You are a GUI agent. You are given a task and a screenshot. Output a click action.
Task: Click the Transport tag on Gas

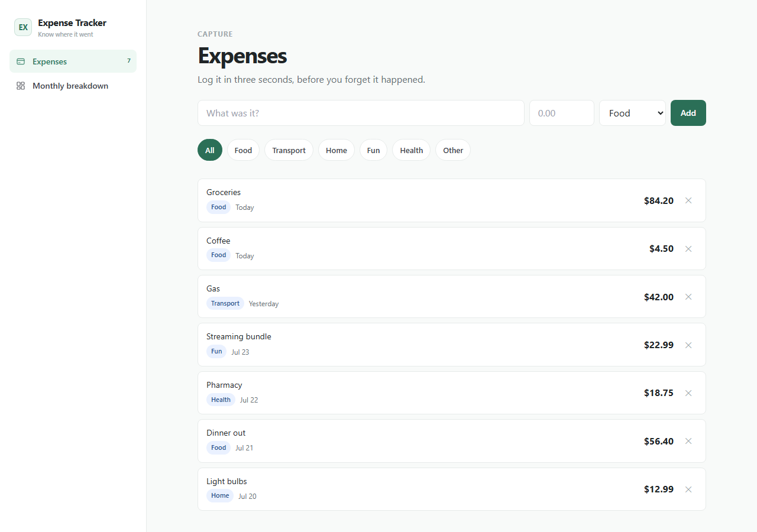pyautogui.click(x=225, y=303)
